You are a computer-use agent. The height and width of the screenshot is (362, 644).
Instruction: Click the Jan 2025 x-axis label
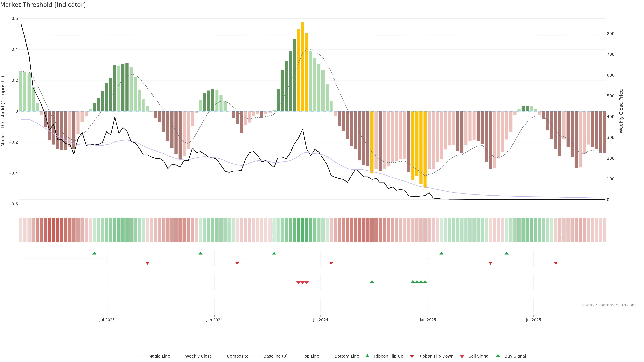pos(428,320)
